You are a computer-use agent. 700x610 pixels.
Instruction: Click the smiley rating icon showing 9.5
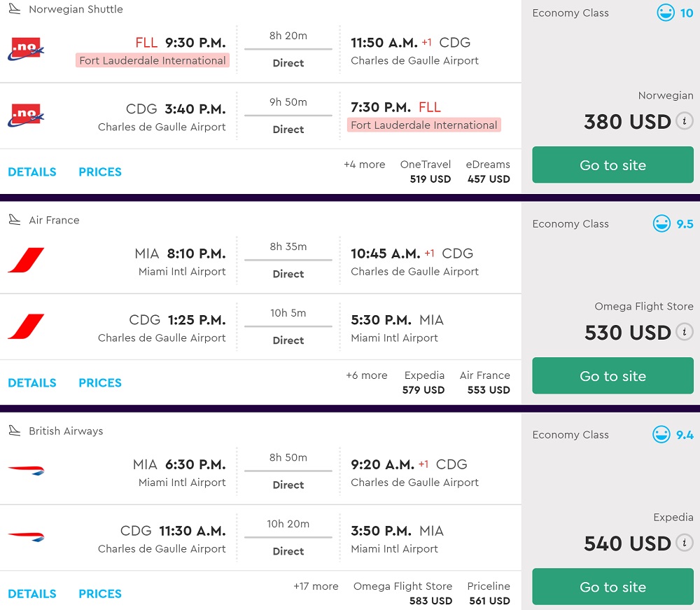(661, 223)
